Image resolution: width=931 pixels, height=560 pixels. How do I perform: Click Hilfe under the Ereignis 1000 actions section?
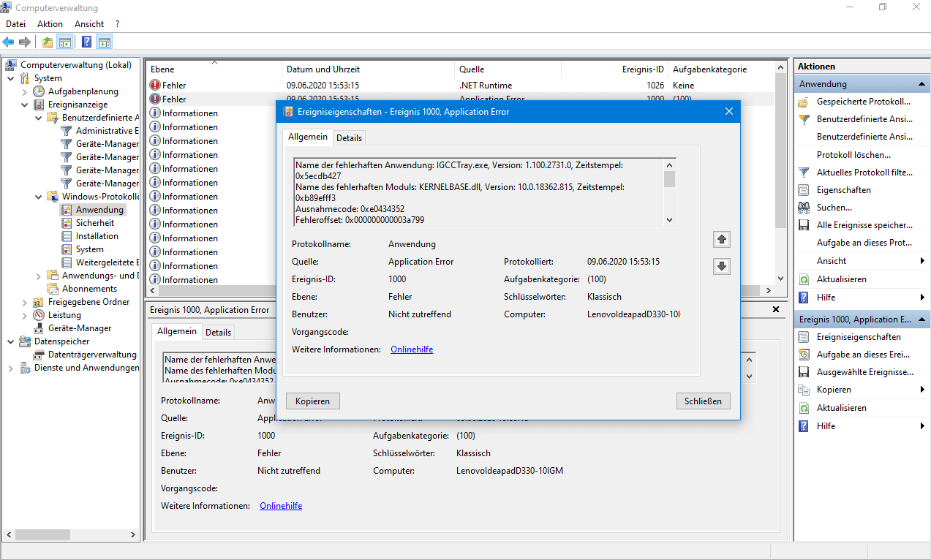[826, 426]
